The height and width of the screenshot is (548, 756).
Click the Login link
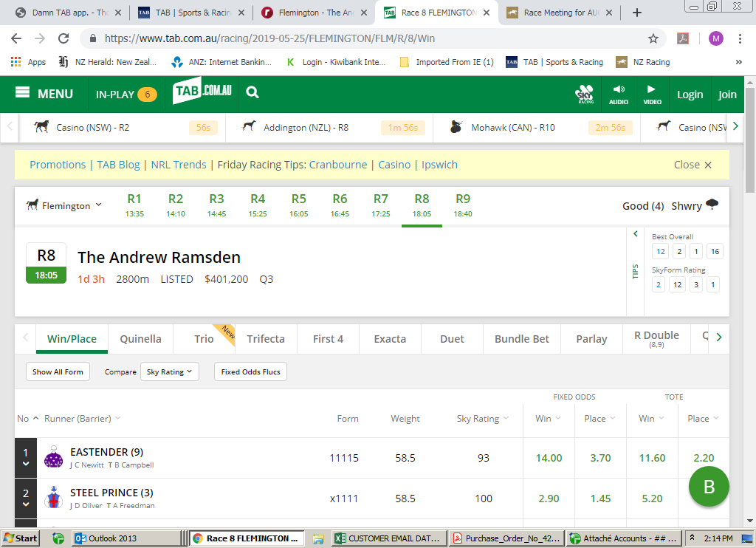tap(690, 95)
